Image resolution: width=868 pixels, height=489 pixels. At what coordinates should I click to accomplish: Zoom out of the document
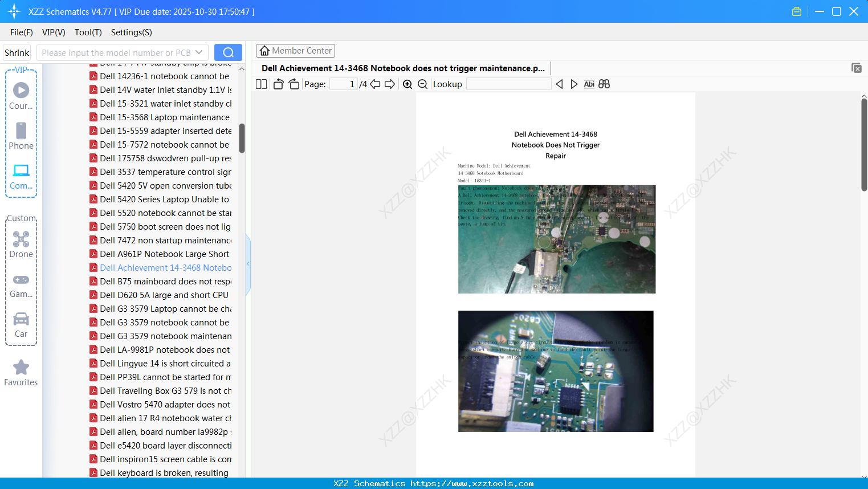(423, 84)
